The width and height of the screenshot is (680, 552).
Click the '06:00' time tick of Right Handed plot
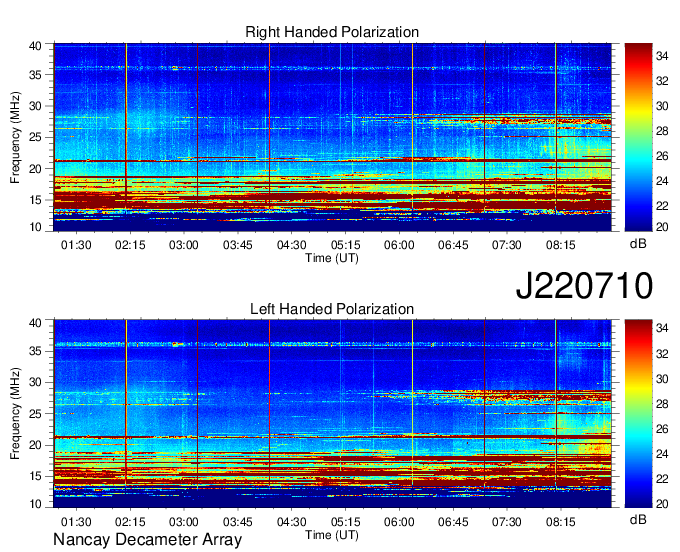[x=399, y=245]
